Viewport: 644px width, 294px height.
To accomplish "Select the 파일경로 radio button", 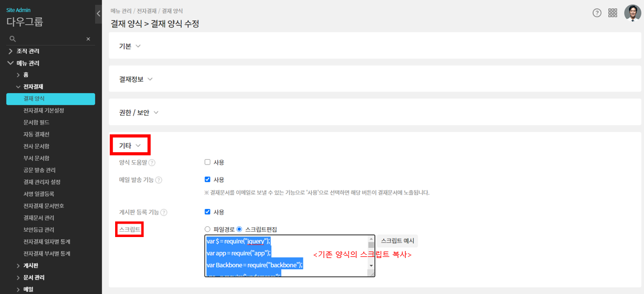I will [x=208, y=230].
